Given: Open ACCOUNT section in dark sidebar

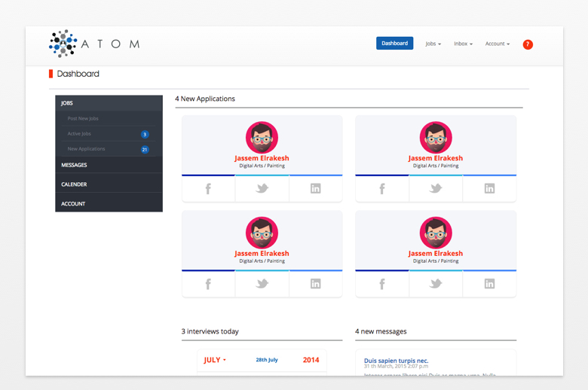Looking at the screenshot, I should 109,204.
